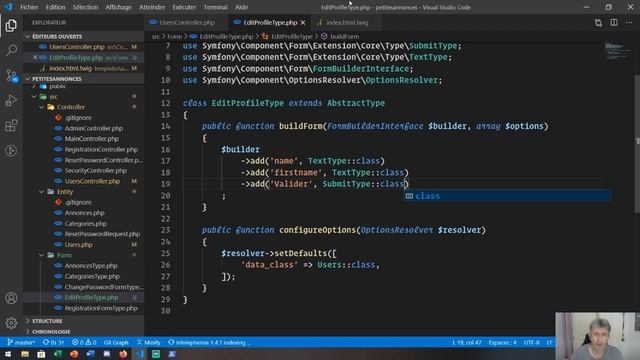Collapse the ÉDITEURS OUVERTS section
Viewport: 640px width, 360px height.
(83, 36)
